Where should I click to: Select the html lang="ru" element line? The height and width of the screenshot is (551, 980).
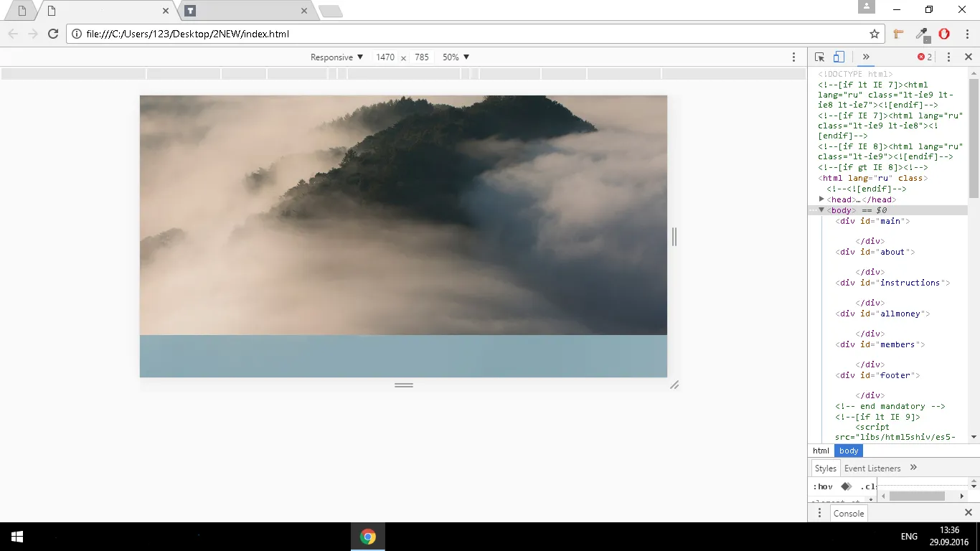point(873,178)
